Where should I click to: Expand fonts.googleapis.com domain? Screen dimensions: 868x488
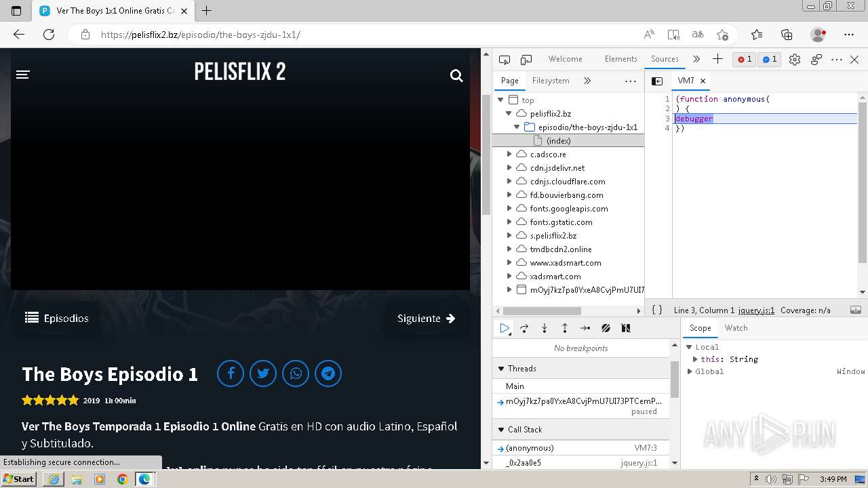(x=509, y=208)
